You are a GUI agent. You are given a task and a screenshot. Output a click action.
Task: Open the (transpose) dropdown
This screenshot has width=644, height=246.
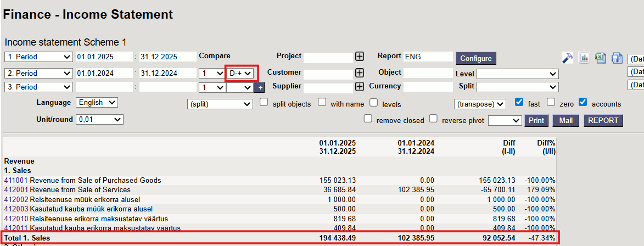480,104
